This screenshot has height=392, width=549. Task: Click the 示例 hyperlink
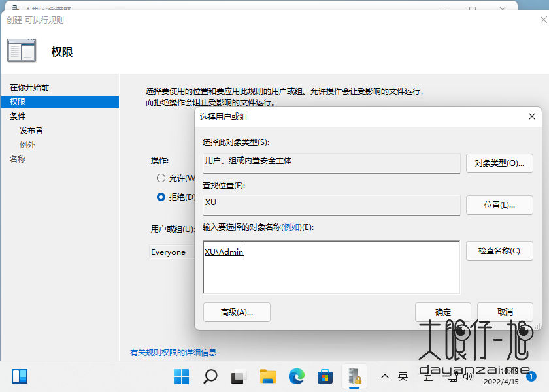pyautogui.click(x=292, y=227)
